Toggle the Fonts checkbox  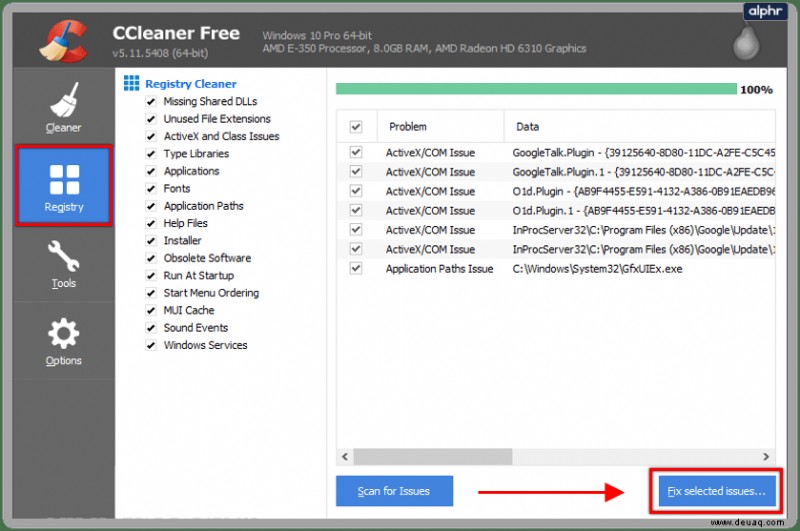click(151, 189)
